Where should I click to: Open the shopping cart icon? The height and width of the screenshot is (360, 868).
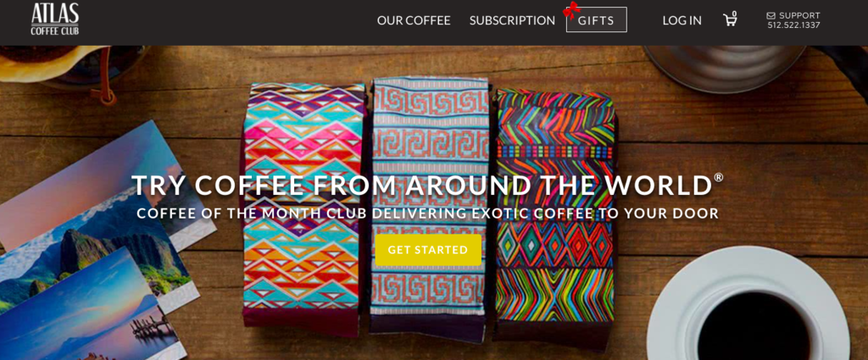(x=729, y=20)
